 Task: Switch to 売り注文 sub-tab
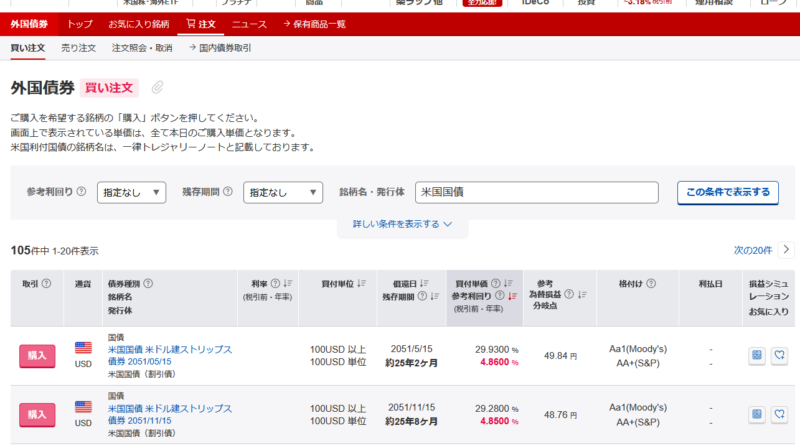coord(79,48)
